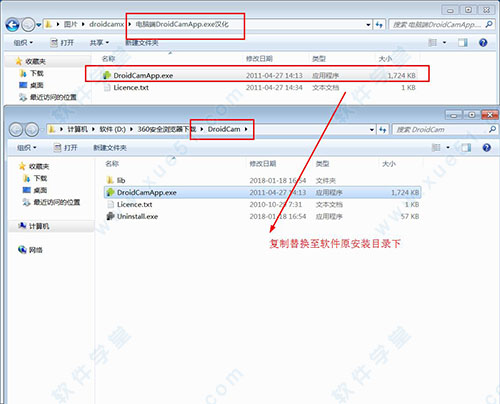Open the lib folder
The width and height of the screenshot is (500, 404).
(116, 180)
